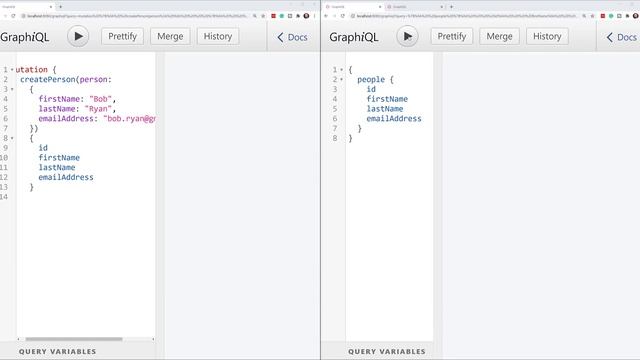Collapse the fold arrow at line 8, left editor
Screen dimensions: 640x360
[x=12, y=138]
